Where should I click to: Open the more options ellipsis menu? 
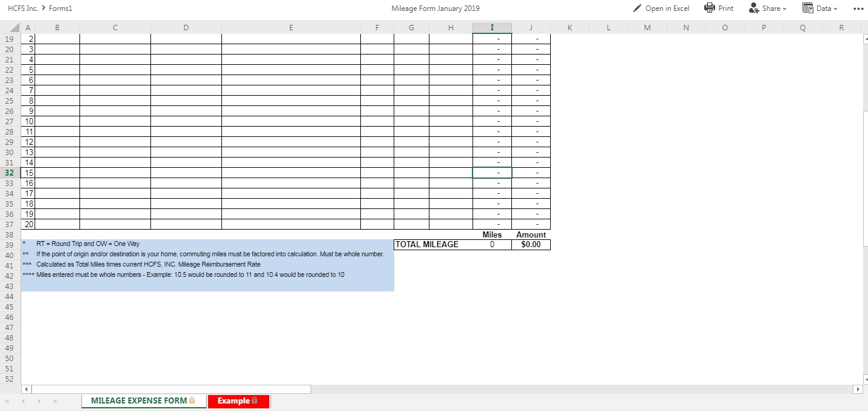click(x=857, y=8)
